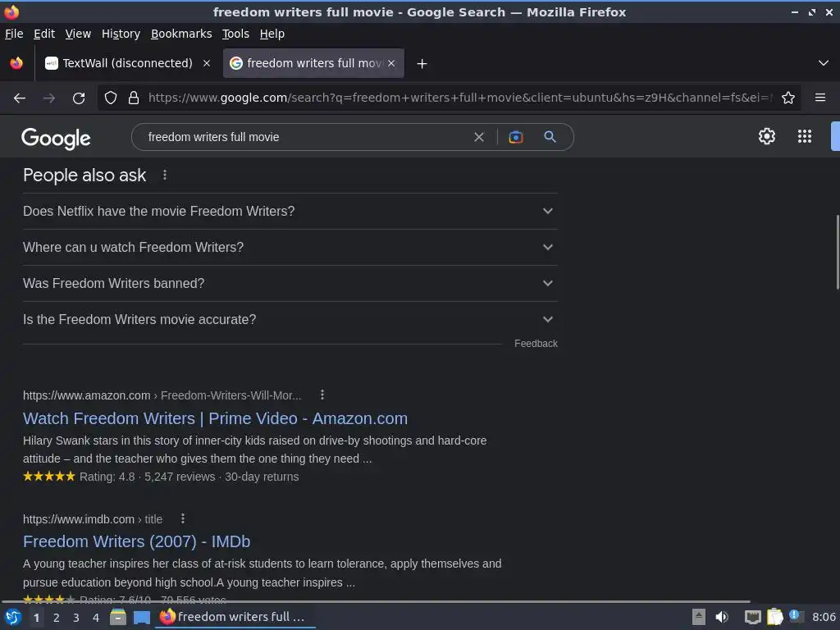Switch to workspace 4
The width and height of the screenshot is (840, 630).
96,618
